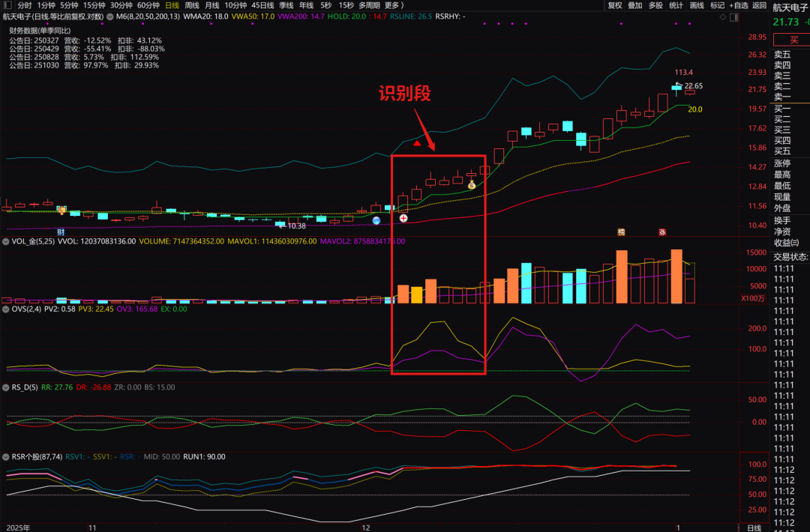810x532 pixels.
Task: Open the M6 main indicator dropdown arrow
Action: [x=110, y=16]
